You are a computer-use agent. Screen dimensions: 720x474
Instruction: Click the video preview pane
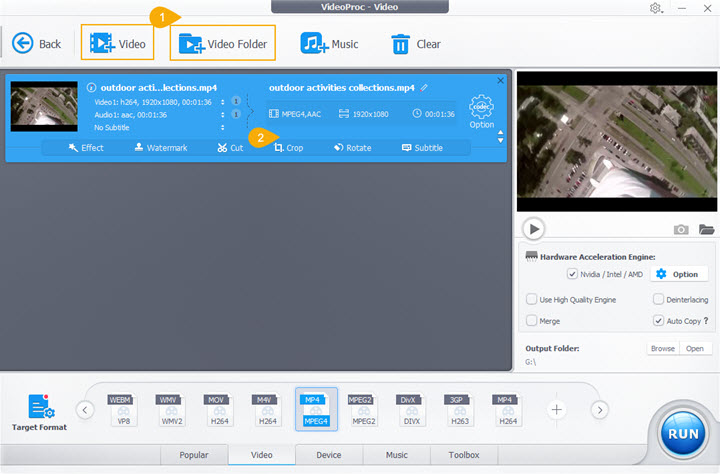click(617, 141)
